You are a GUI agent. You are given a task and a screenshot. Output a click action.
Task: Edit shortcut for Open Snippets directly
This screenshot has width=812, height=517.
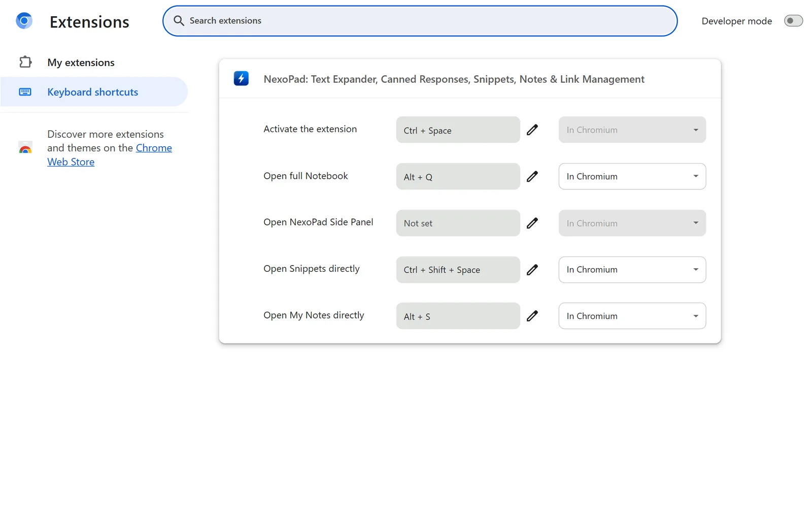click(x=532, y=270)
